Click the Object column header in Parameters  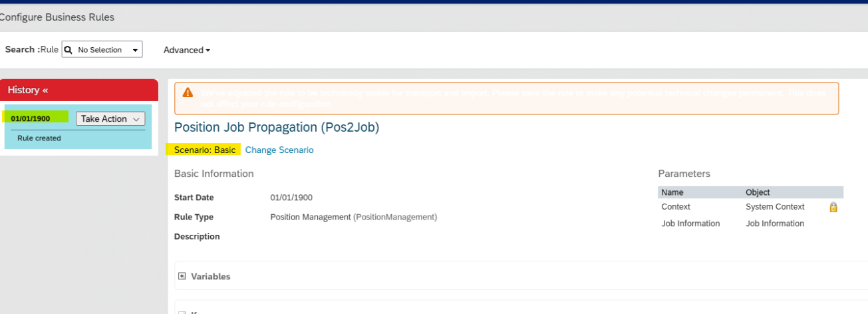click(758, 192)
